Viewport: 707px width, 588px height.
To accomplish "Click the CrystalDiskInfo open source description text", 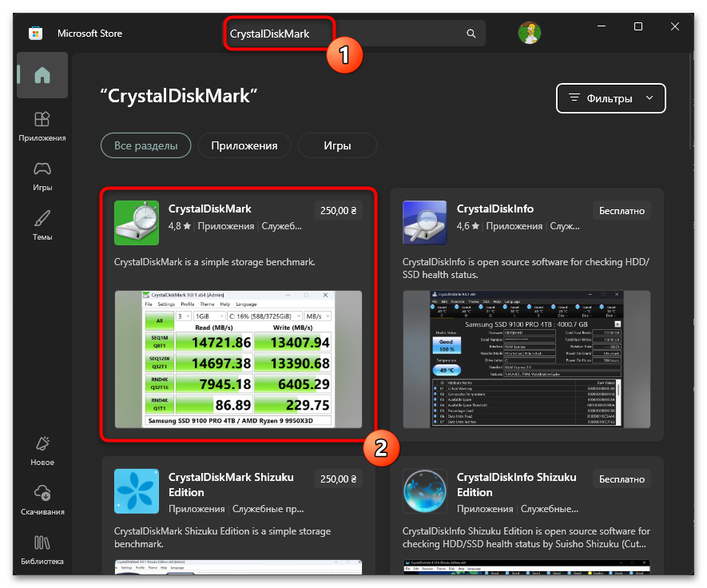I will (x=526, y=268).
